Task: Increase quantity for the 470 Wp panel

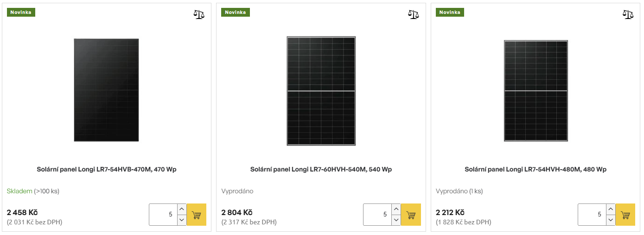Action: coord(182,210)
